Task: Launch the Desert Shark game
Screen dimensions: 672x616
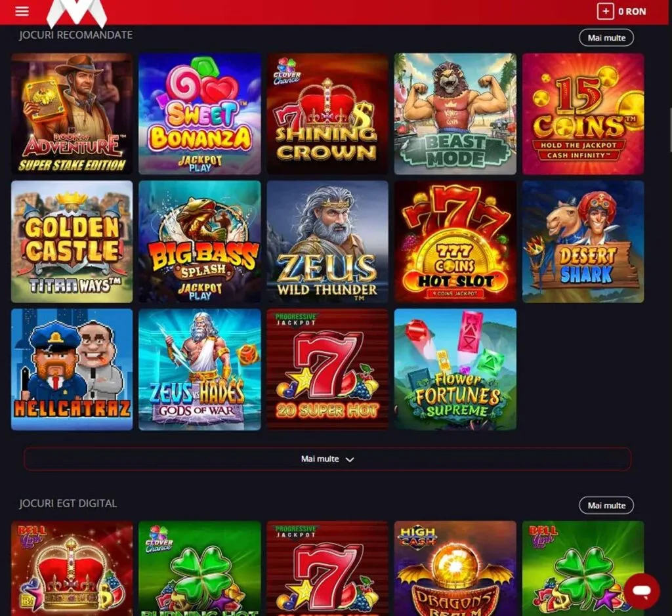Action: tap(583, 241)
